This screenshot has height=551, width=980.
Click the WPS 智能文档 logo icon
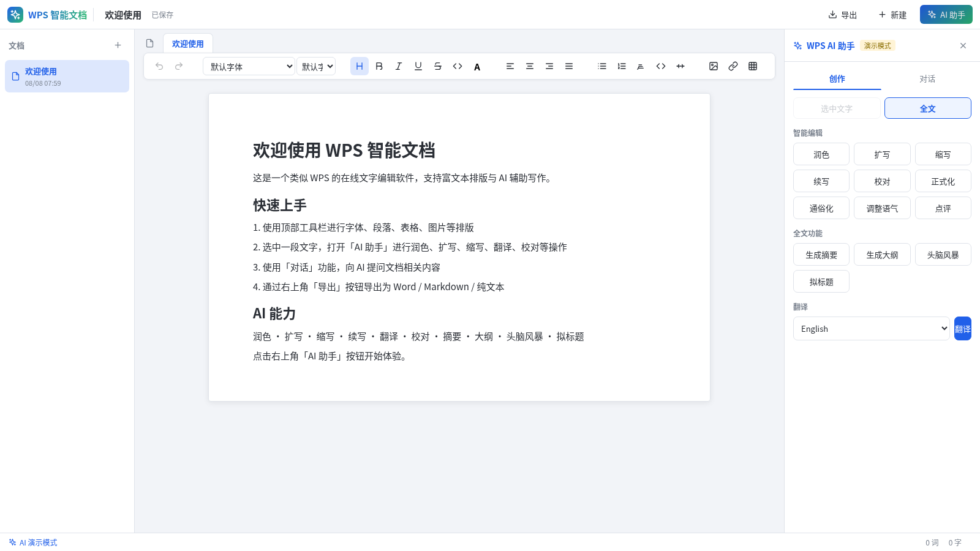[x=15, y=15]
